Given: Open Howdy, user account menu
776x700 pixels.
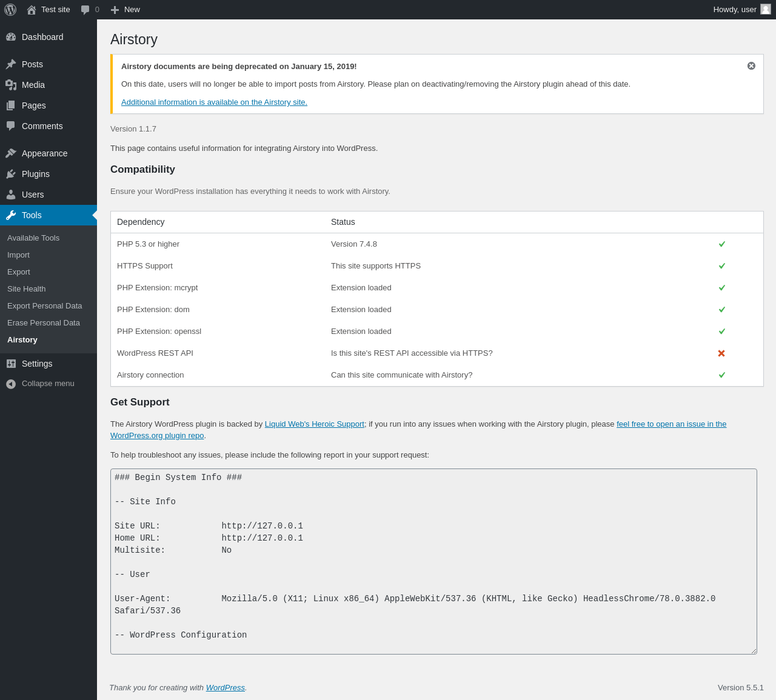Looking at the screenshot, I should [x=741, y=10].
